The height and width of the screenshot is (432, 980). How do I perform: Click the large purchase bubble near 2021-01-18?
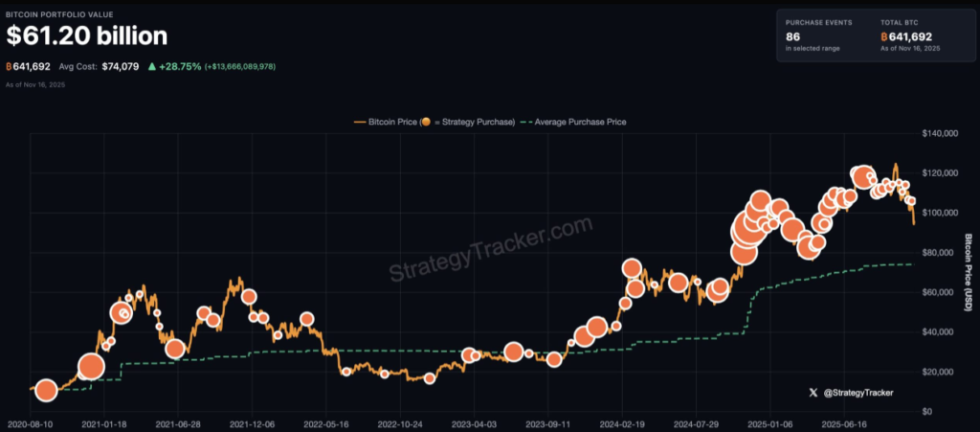[91, 367]
